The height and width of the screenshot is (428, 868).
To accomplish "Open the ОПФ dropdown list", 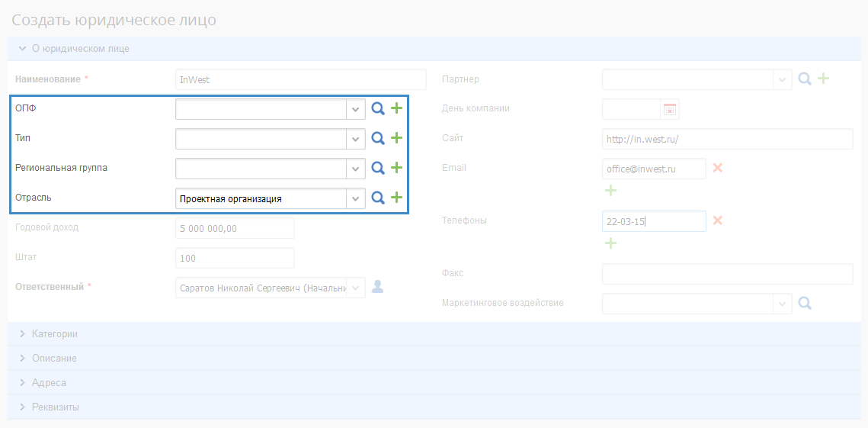I will pyautogui.click(x=355, y=109).
